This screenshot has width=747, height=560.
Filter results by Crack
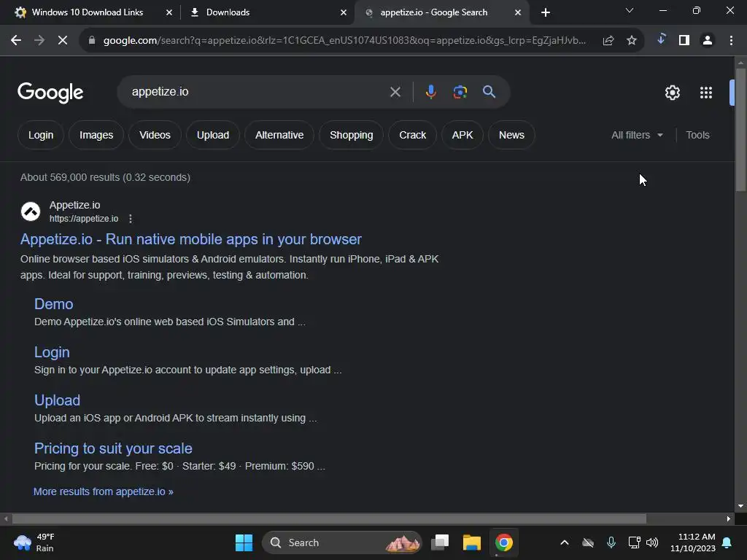(x=413, y=135)
